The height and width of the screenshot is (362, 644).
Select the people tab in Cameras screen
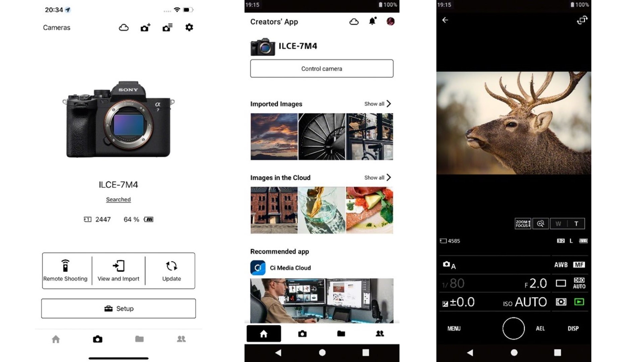181,339
